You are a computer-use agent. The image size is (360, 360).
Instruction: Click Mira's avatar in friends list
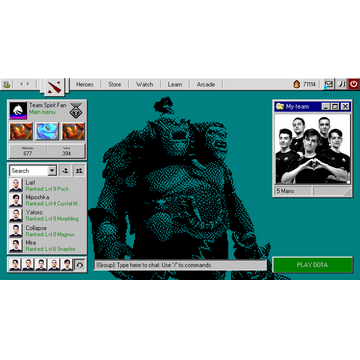click(x=16, y=246)
